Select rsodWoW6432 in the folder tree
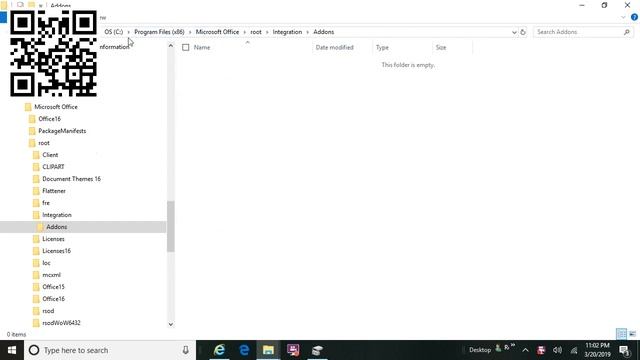Screen dimensions: 640x360 61,323
